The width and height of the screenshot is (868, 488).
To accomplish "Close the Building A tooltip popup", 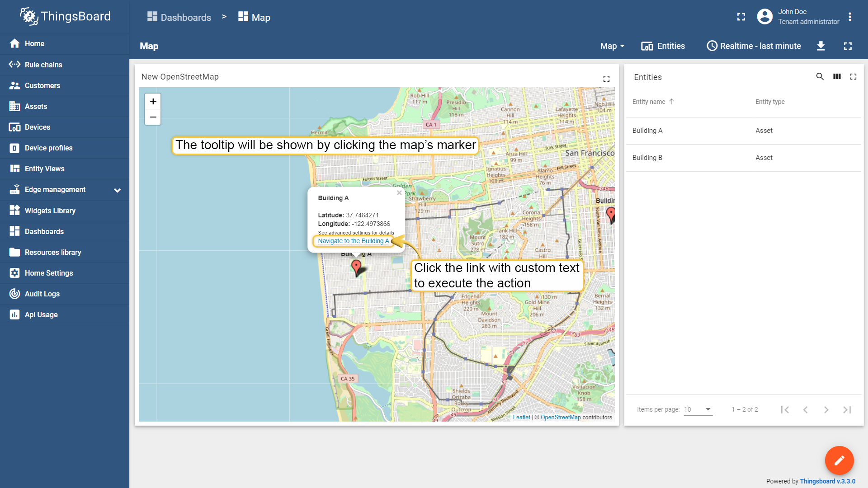I will 399,192.
